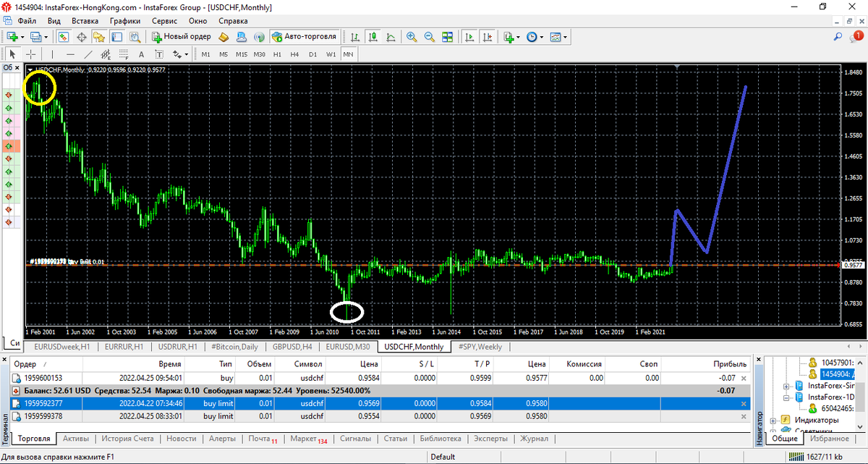Open the profiles dropdown arrow

pos(46,36)
